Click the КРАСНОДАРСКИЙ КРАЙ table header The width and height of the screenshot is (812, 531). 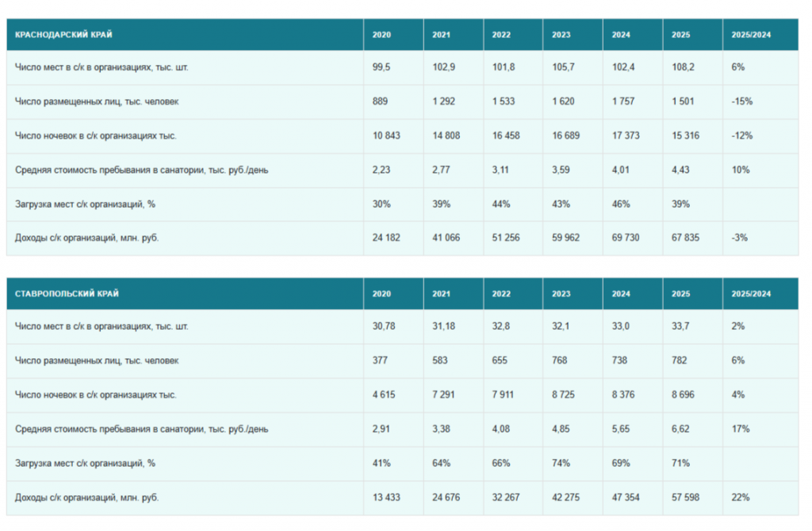click(63, 35)
